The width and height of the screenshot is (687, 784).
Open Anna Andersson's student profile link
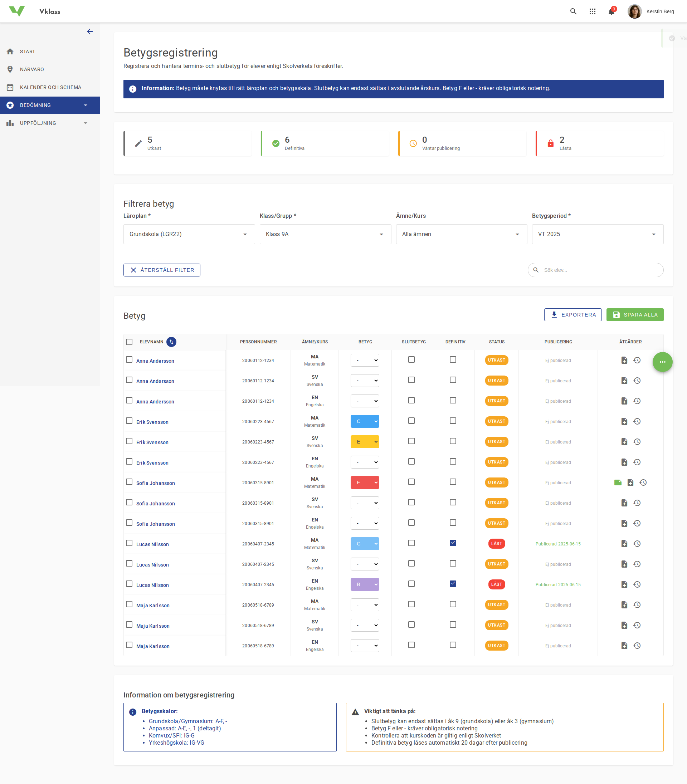tap(155, 361)
